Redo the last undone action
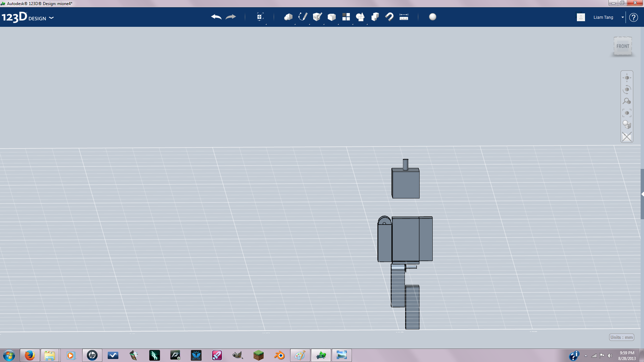Image resolution: width=644 pixels, height=362 pixels. coord(231,17)
